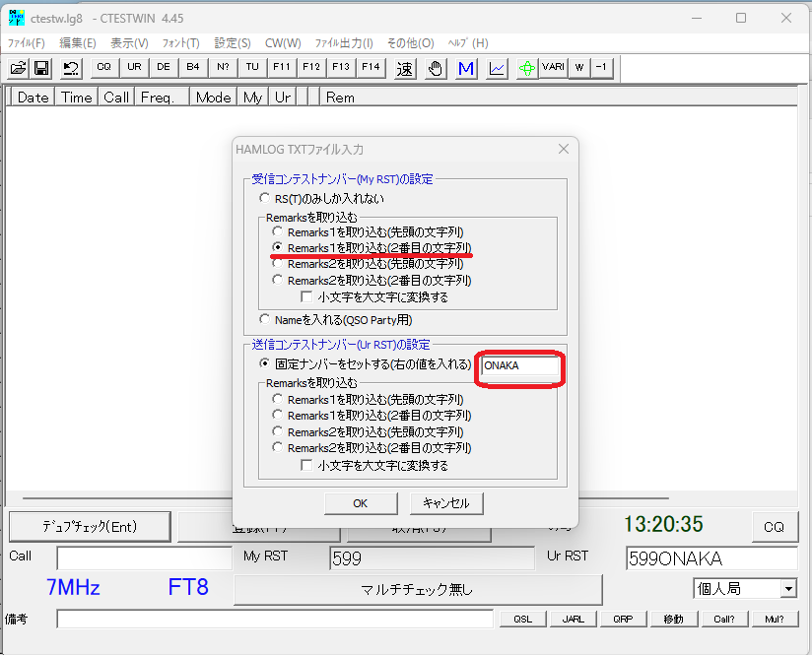The height and width of the screenshot is (655, 812).
Task: Click the UR toolbar button
Action: [x=134, y=67]
